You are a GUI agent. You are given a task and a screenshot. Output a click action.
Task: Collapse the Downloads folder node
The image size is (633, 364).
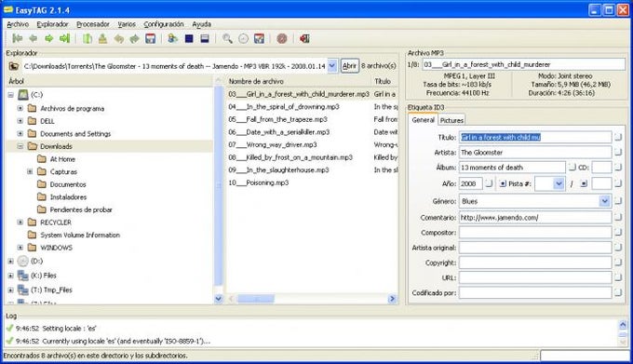click(x=20, y=146)
